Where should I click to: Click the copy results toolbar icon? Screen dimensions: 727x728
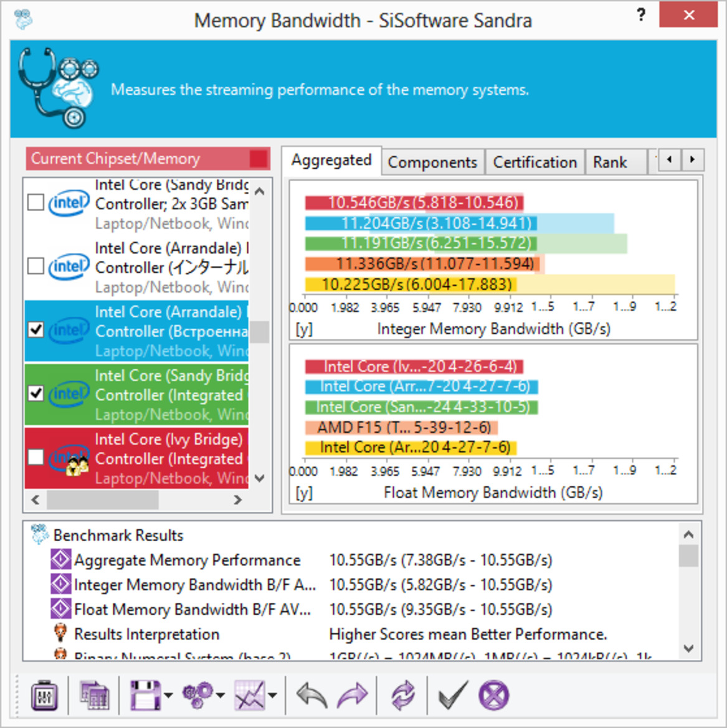click(94, 695)
